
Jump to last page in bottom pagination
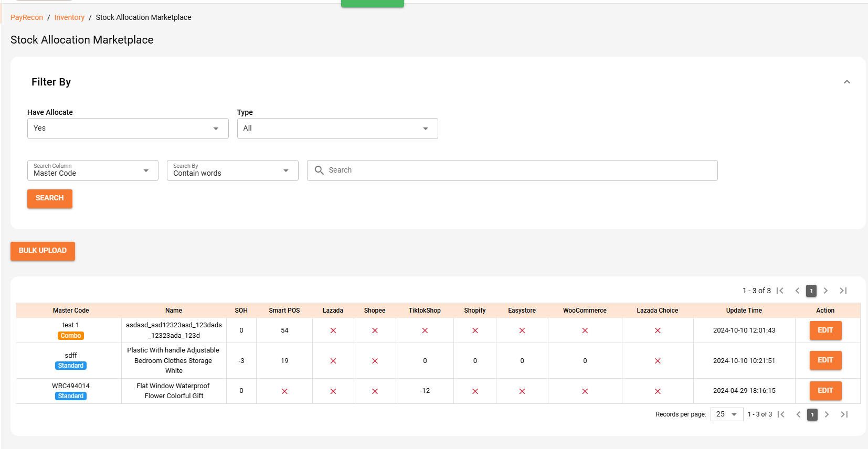[x=844, y=414]
